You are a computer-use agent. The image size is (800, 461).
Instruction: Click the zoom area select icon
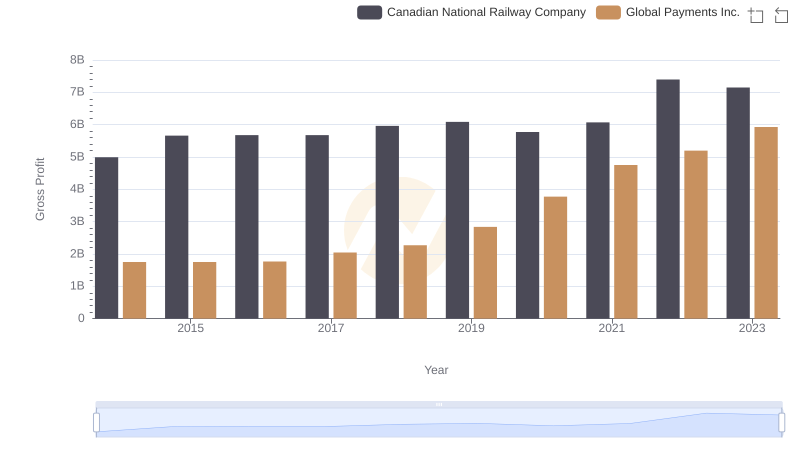click(756, 15)
